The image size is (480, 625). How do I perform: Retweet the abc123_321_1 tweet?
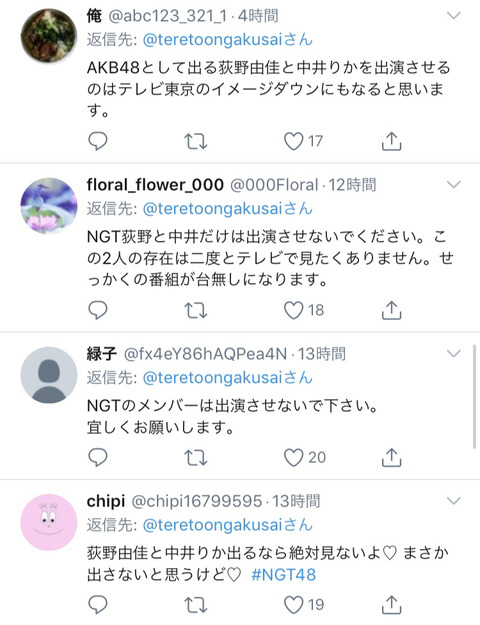tap(196, 141)
